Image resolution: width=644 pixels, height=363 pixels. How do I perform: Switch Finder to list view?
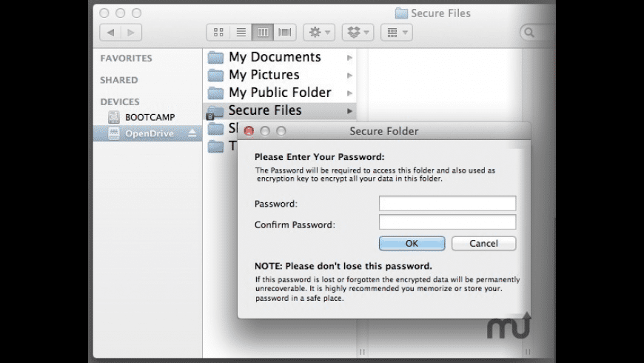click(x=241, y=33)
